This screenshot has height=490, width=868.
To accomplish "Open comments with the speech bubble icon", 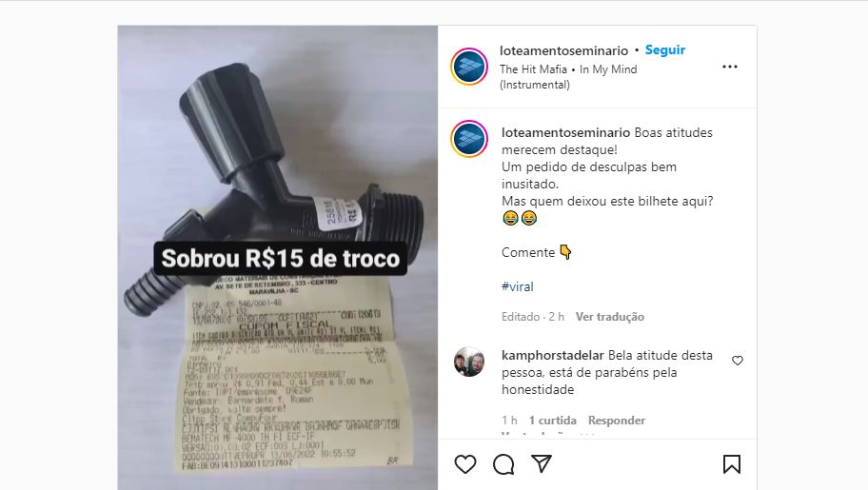I will pyautogui.click(x=503, y=464).
